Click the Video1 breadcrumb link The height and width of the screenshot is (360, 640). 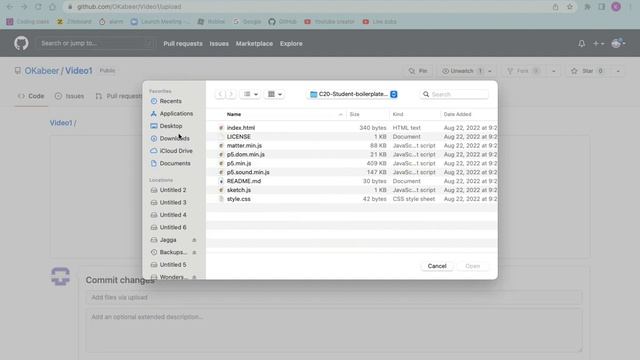click(x=61, y=123)
